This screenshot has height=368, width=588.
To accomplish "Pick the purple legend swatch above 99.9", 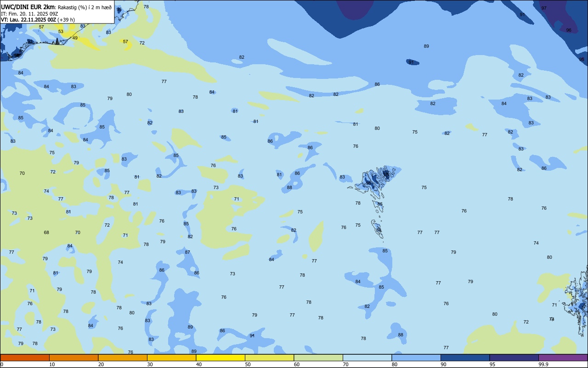I will coord(563,357).
